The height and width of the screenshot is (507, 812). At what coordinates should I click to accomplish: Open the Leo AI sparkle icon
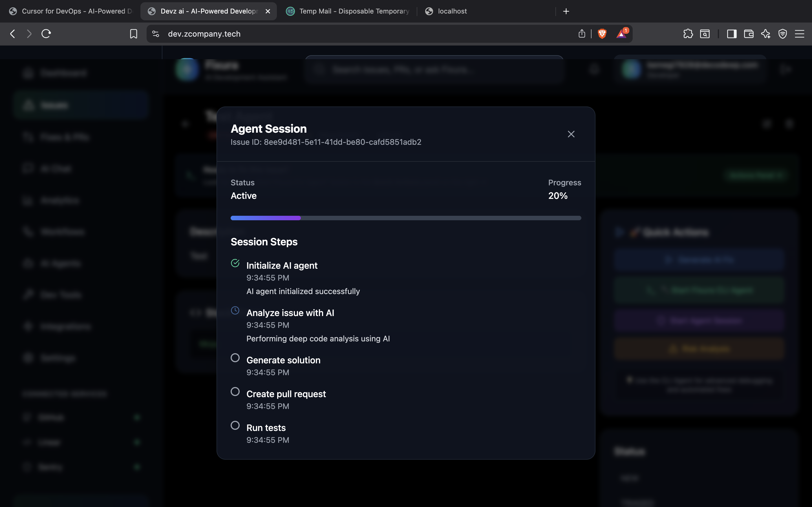[766, 34]
